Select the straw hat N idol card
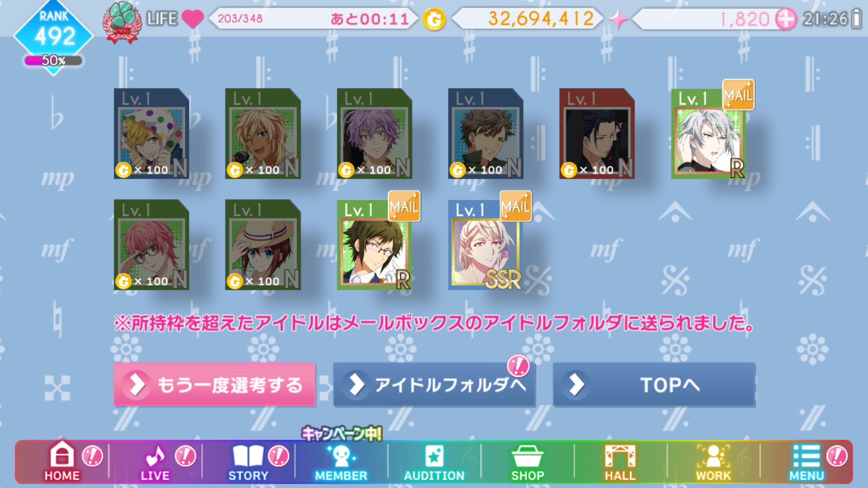The height and width of the screenshot is (488, 868). (x=263, y=244)
